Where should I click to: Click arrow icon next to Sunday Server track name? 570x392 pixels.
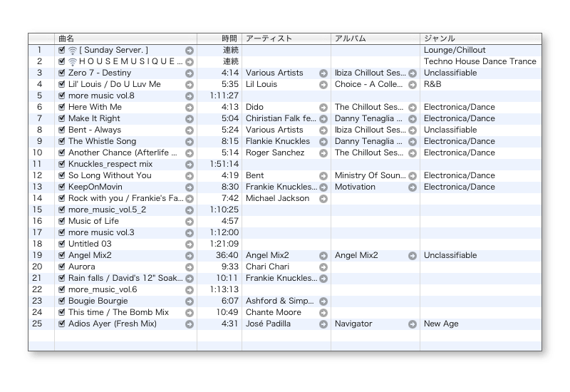(190, 51)
